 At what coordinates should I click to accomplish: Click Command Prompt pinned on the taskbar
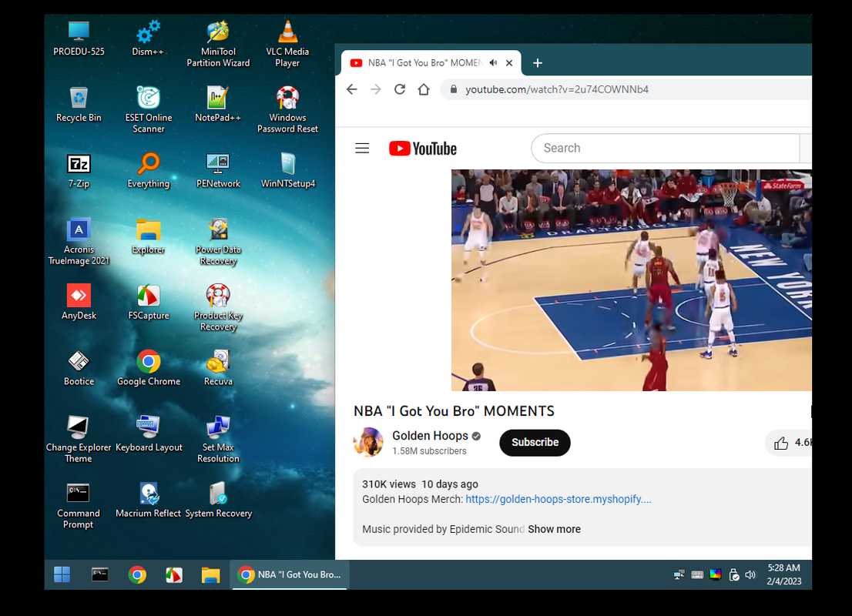[100, 574]
